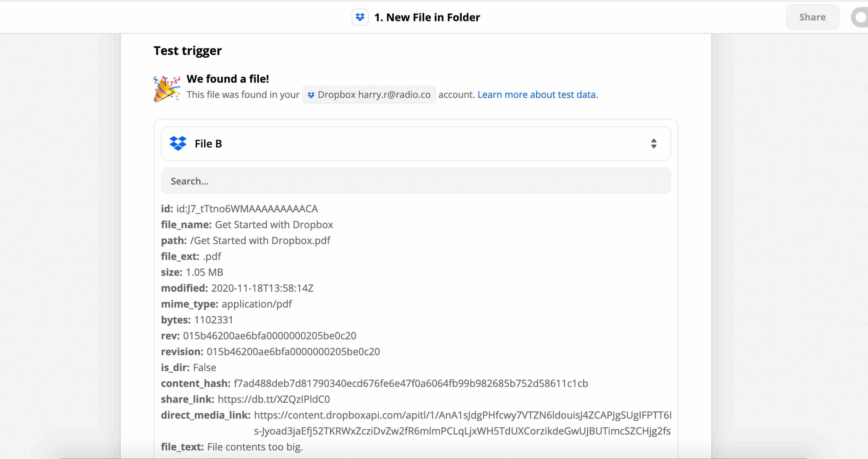Click the Dropbox harry.r@radio.co account chip
This screenshot has width=868, height=459.
pos(369,95)
